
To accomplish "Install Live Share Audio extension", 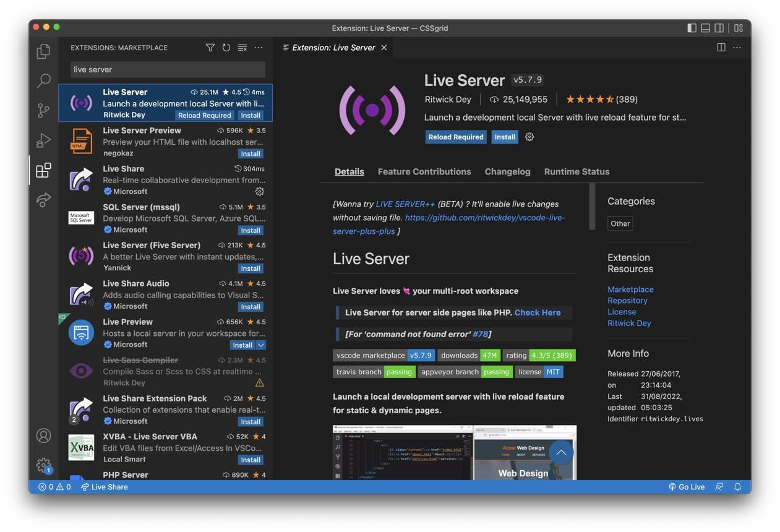I will click(251, 307).
